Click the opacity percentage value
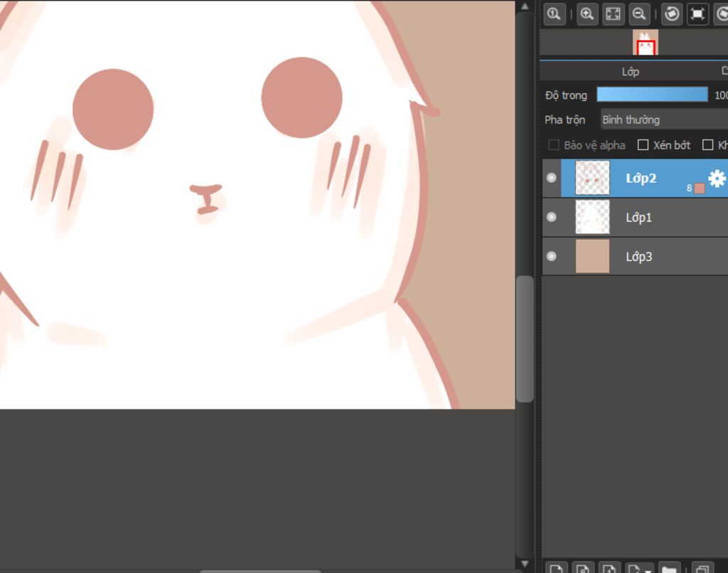The height and width of the screenshot is (573, 728). (x=721, y=95)
